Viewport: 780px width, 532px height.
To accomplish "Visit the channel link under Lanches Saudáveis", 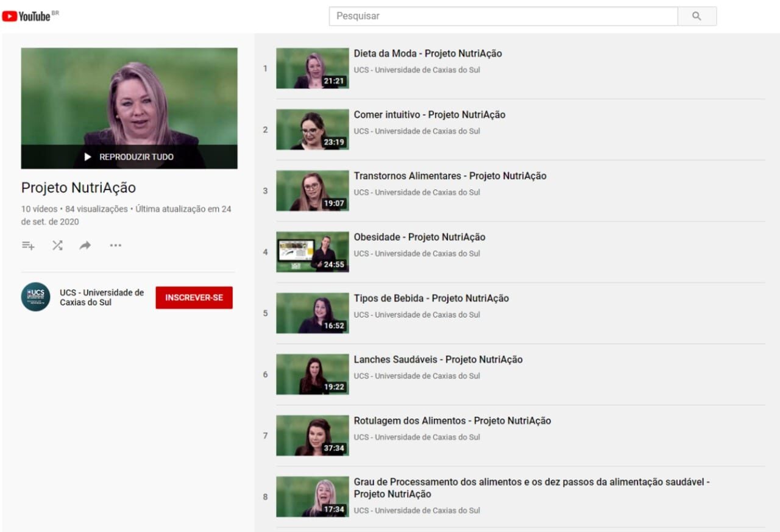I will coord(417,376).
